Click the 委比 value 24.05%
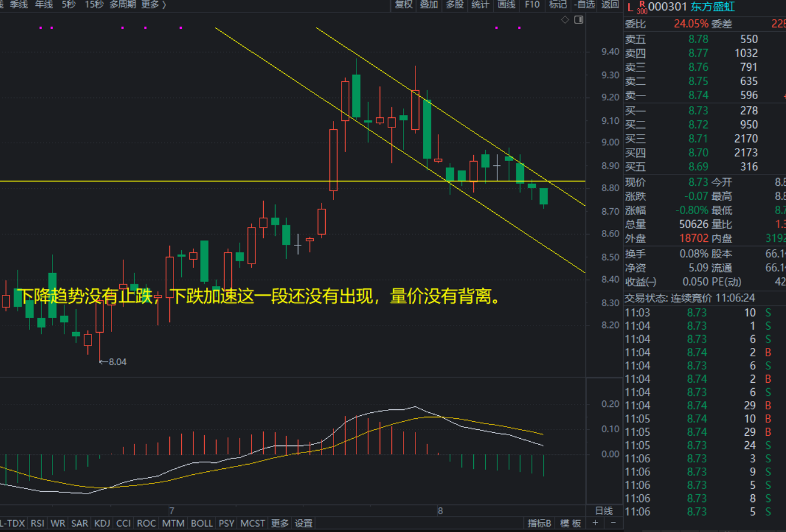 tap(691, 24)
